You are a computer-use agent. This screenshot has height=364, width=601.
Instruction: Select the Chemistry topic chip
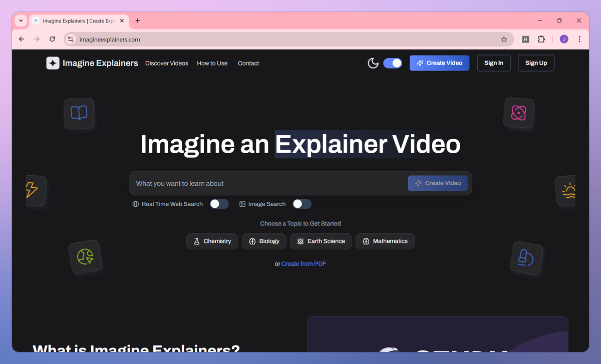[x=212, y=241]
